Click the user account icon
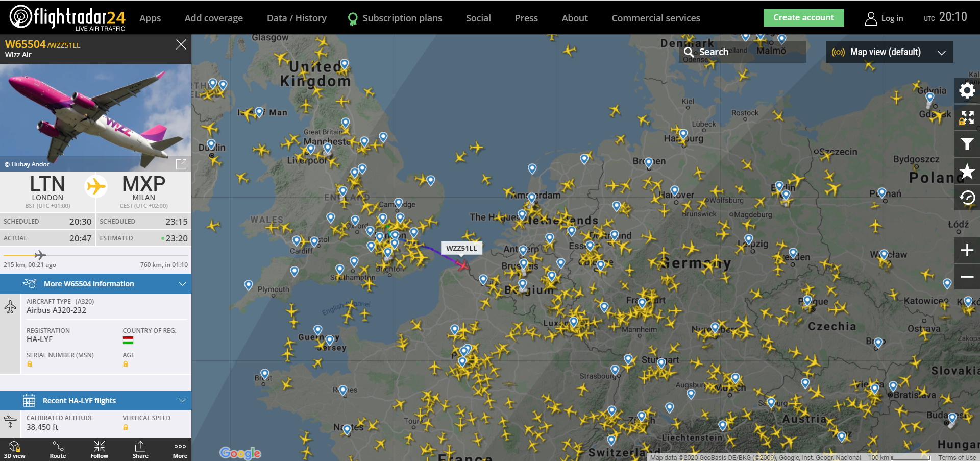This screenshot has height=461, width=980. point(871,18)
